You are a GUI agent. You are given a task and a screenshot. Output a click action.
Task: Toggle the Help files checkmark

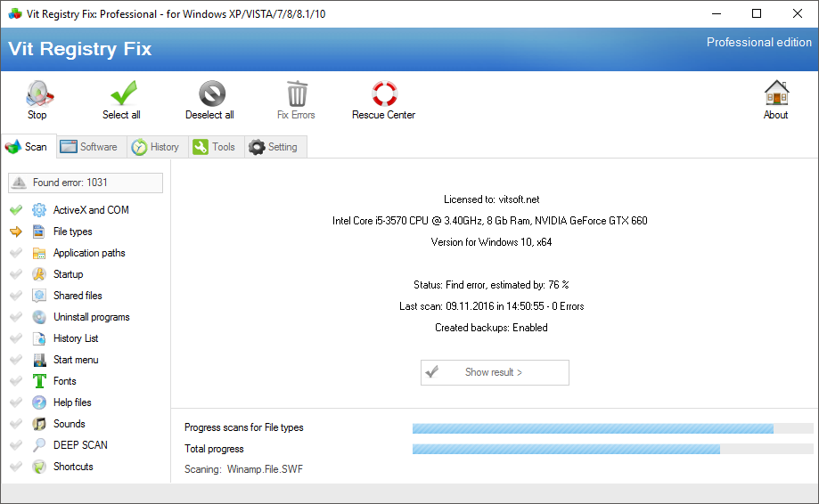(16, 402)
